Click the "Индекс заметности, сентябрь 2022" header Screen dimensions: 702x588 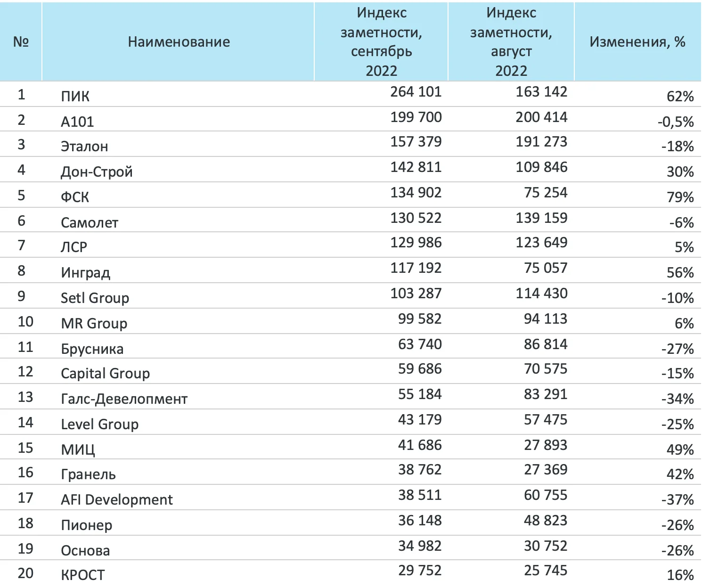coord(381,42)
